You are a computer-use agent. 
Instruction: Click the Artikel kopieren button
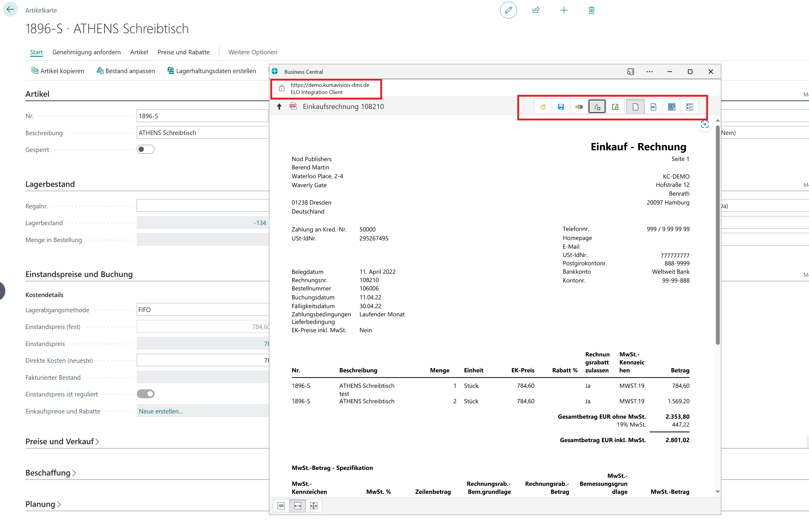coord(58,71)
